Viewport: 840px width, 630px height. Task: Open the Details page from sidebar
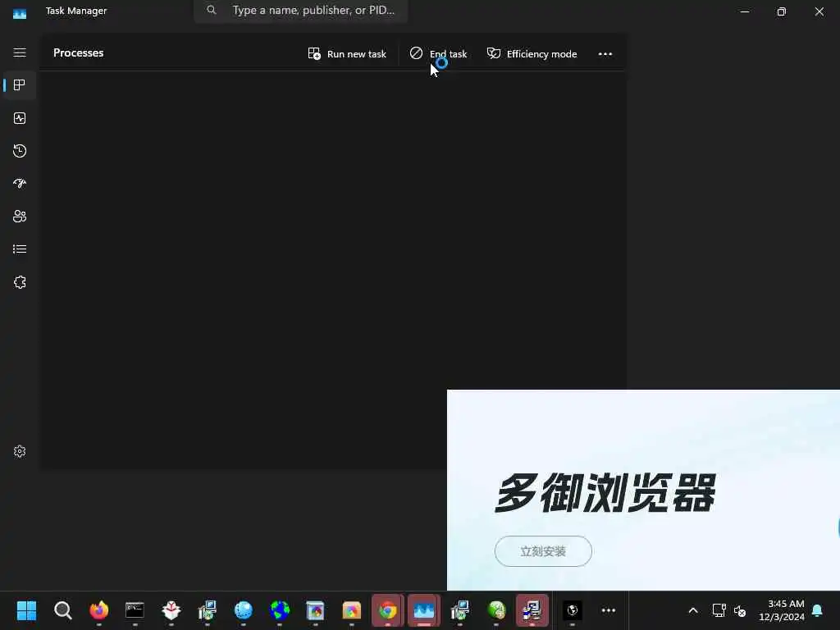coord(20,249)
